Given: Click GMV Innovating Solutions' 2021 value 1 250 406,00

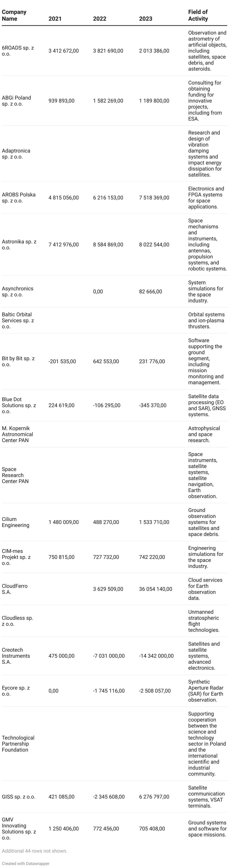Looking at the screenshot, I should coord(64,829).
